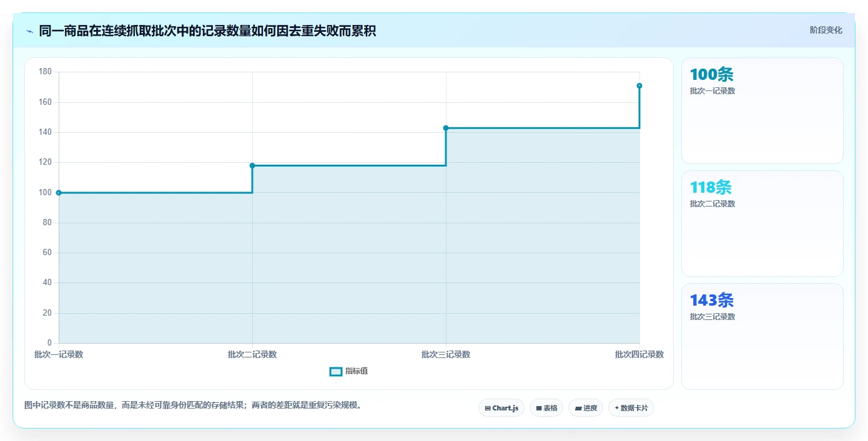Screen dimensions: 868x441
Task: Click the 118条 value card
Action: click(x=762, y=223)
